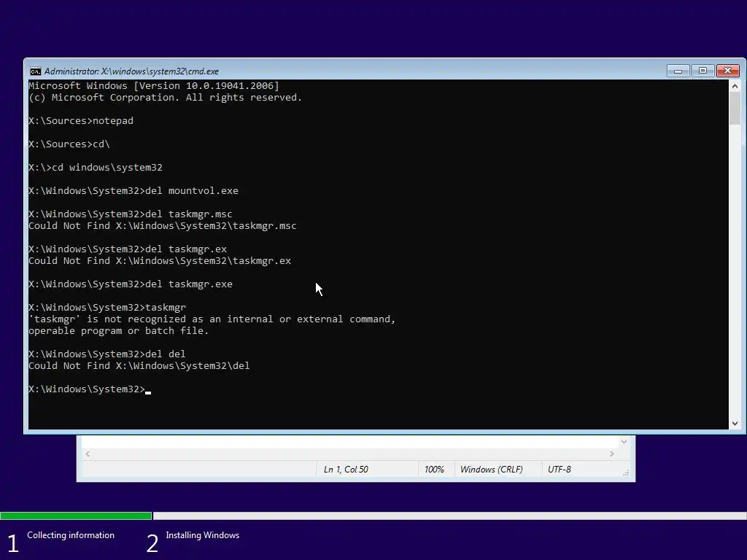Click Notepad horizontal scrollbar right arrow

click(612, 454)
